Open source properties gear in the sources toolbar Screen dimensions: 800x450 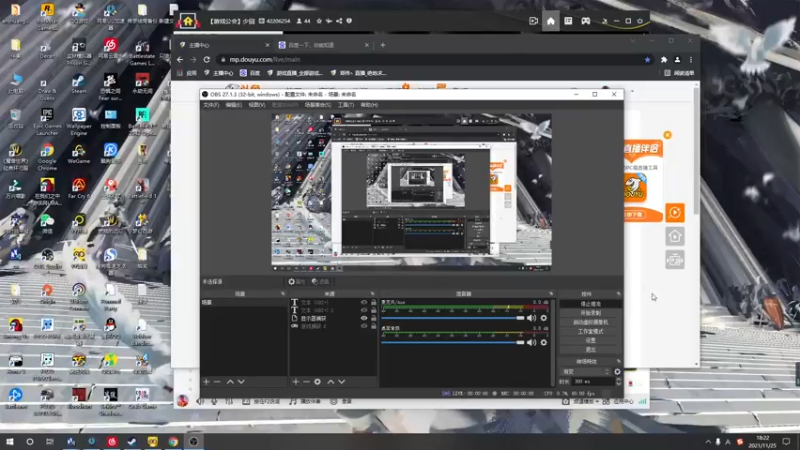317,382
